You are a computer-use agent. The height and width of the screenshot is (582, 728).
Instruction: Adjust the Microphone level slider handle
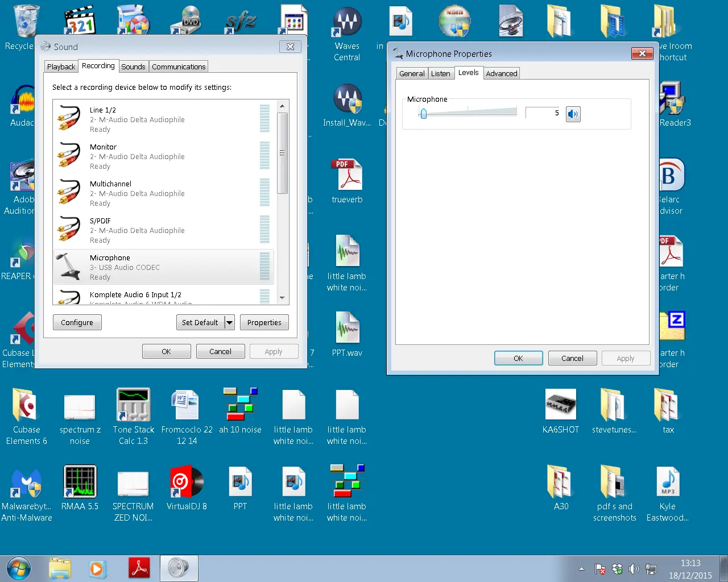[x=423, y=114]
